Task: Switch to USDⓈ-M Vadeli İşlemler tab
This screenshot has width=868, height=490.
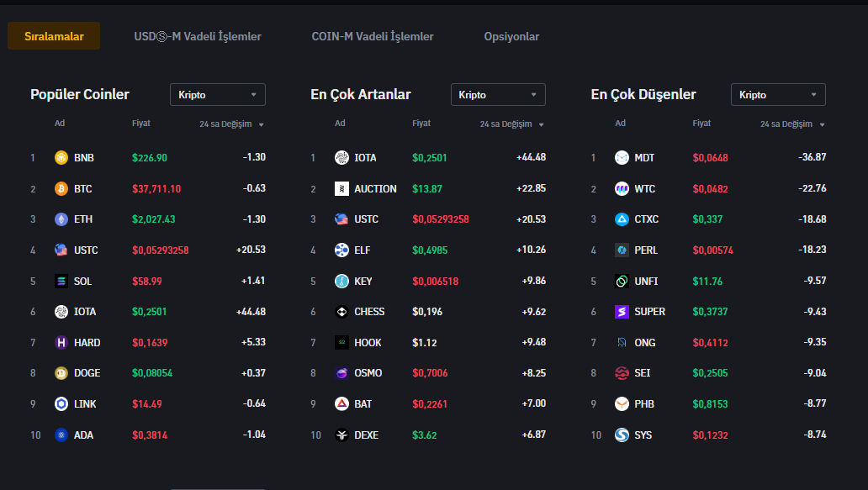Action: (198, 37)
